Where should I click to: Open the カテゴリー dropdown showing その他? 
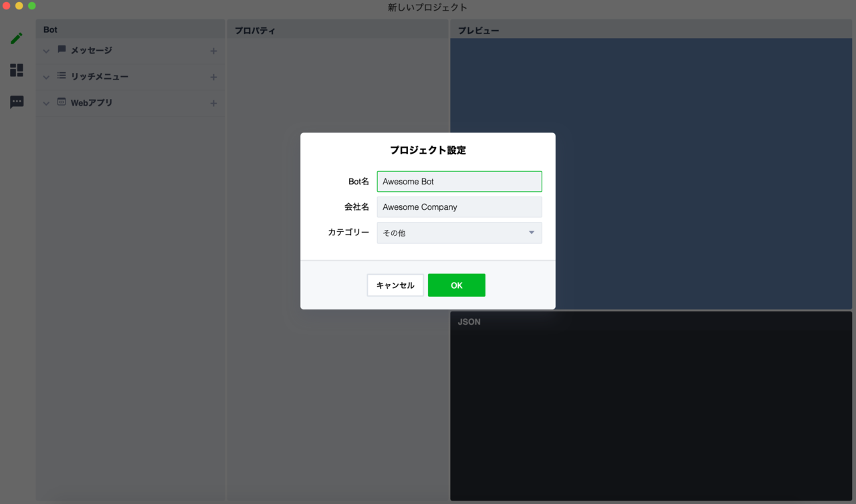[x=459, y=232]
